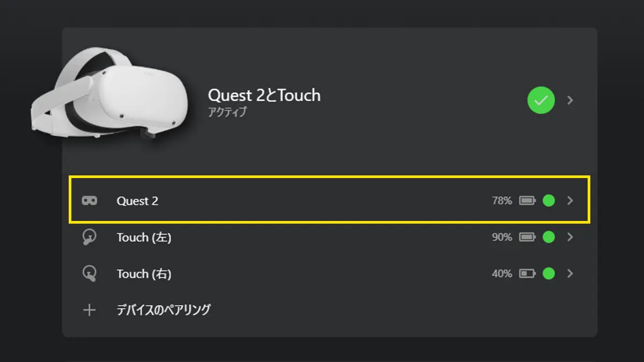Select the Quest 2 device entry
The image size is (644, 362).
tap(330, 200)
